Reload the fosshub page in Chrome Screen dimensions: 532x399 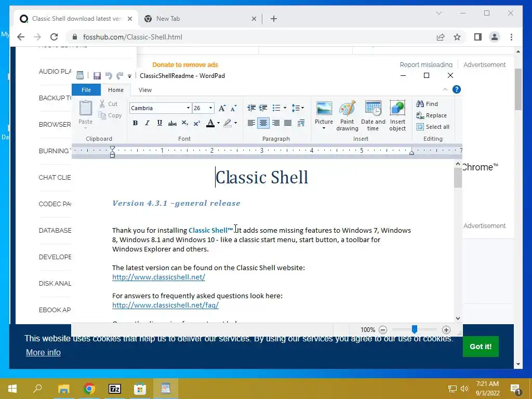[54, 37]
